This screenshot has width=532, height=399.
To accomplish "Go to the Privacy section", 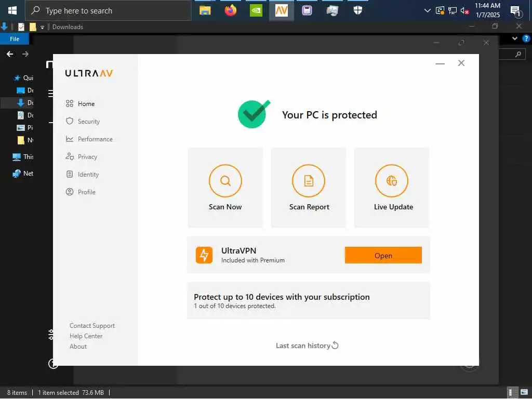I will 82,156.
